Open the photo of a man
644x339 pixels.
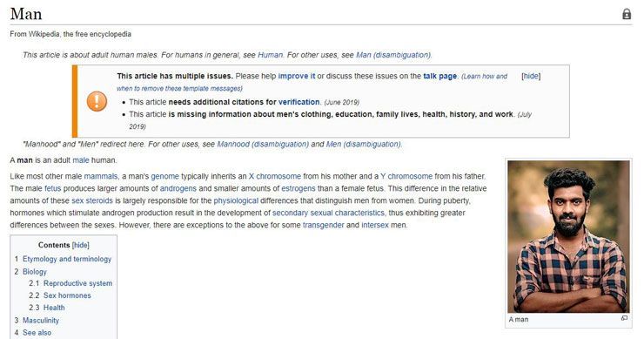tap(568, 236)
